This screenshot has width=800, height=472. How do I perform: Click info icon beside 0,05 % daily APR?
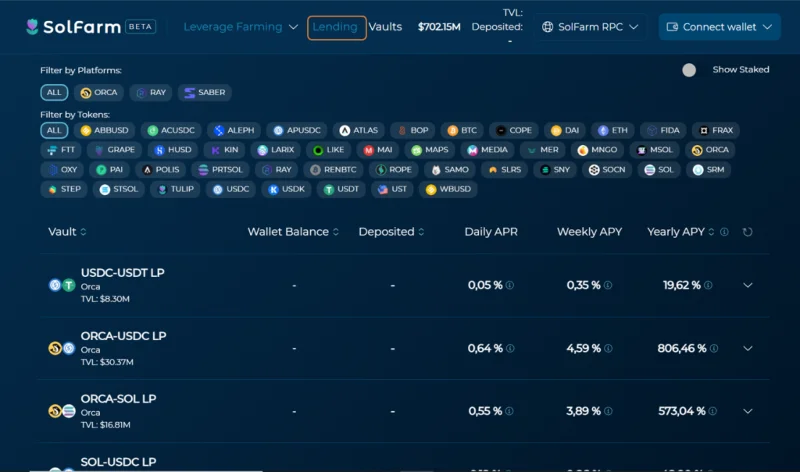point(510,285)
